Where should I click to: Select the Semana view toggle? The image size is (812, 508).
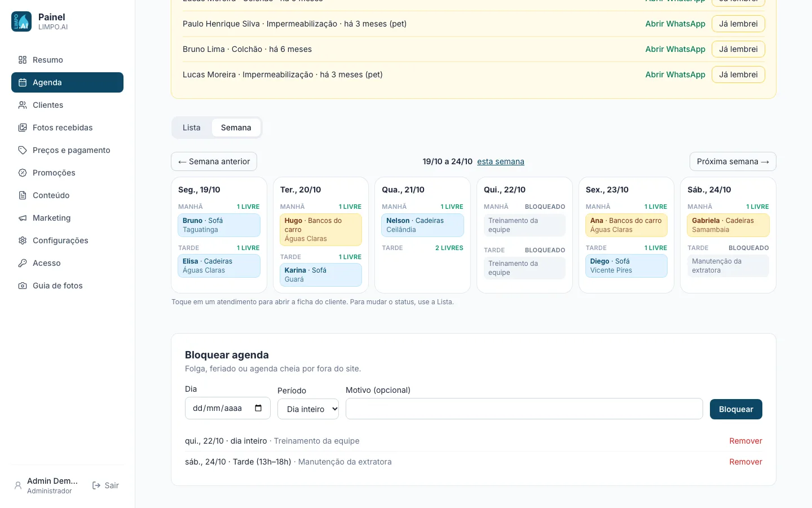[236, 128]
